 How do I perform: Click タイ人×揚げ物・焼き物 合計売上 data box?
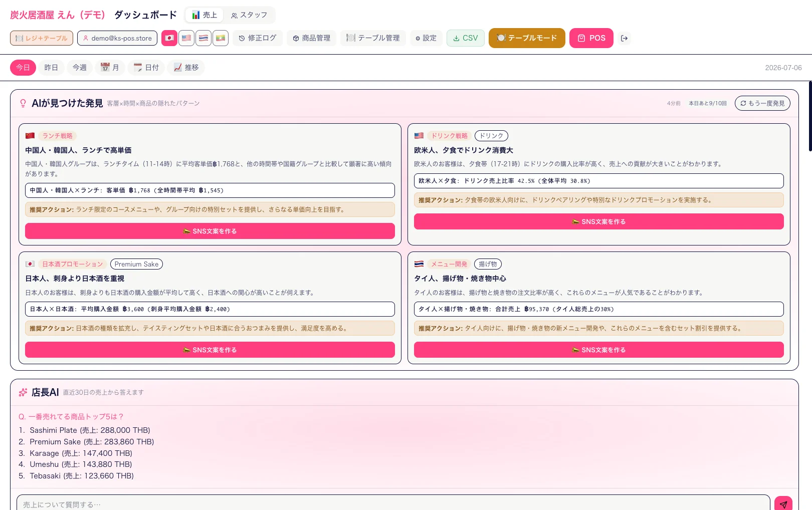tap(599, 309)
